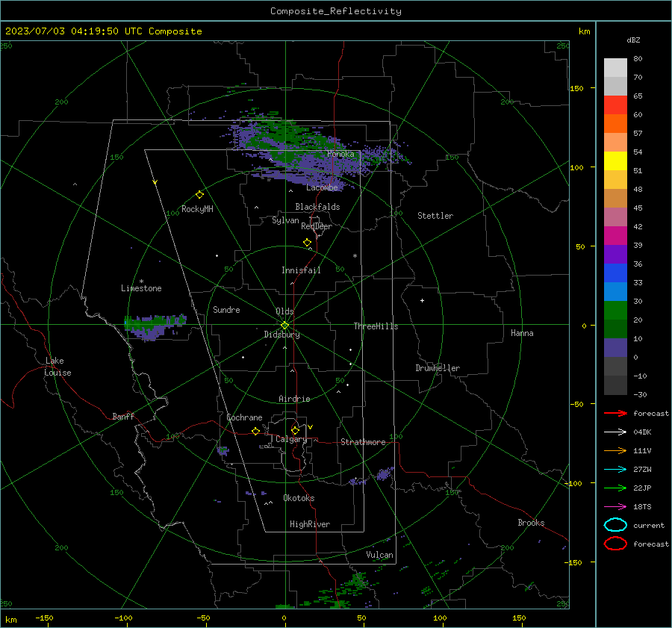Click the Olds town label
The image size is (672, 628).
click(284, 311)
